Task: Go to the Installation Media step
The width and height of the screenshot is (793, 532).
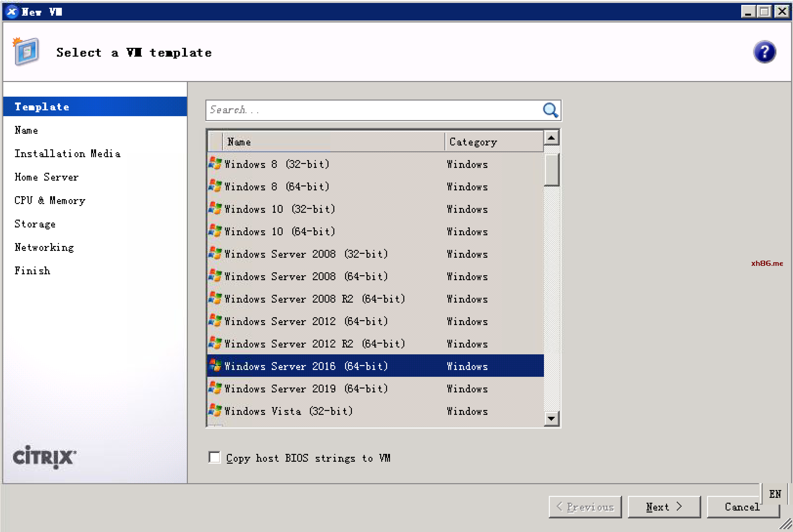Action: pos(67,154)
